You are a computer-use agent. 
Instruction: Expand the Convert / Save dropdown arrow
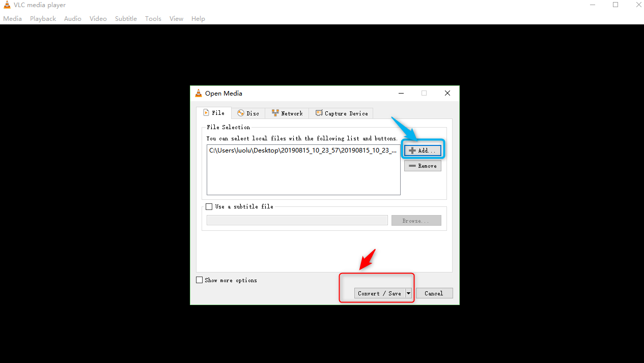(x=408, y=293)
